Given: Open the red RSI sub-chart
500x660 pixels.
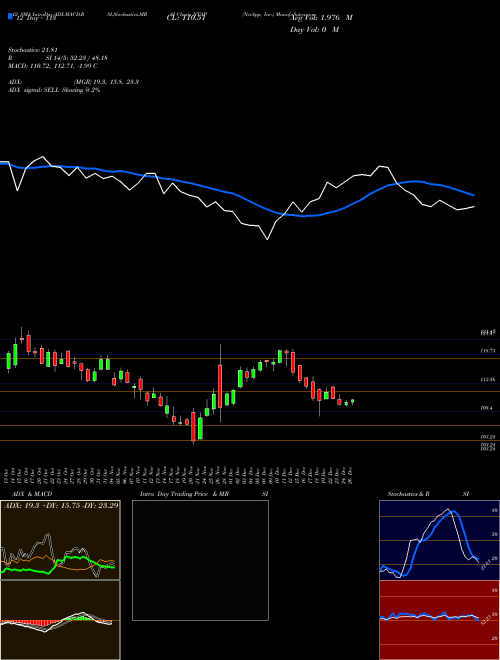Looking at the screenshot, I should (439, 620).
